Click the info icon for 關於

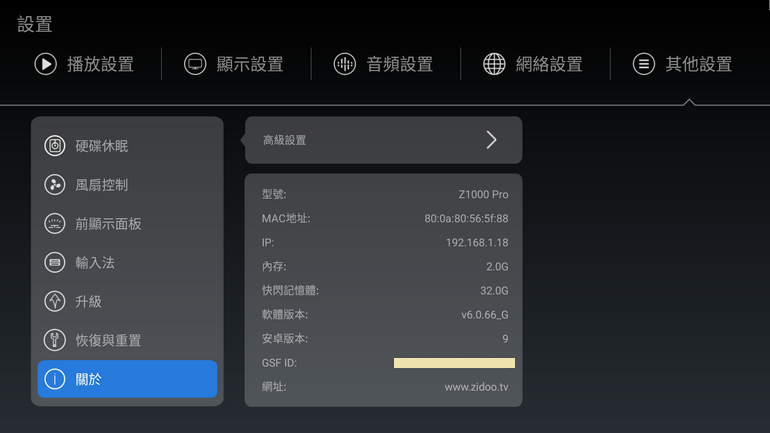click(55, 379)
